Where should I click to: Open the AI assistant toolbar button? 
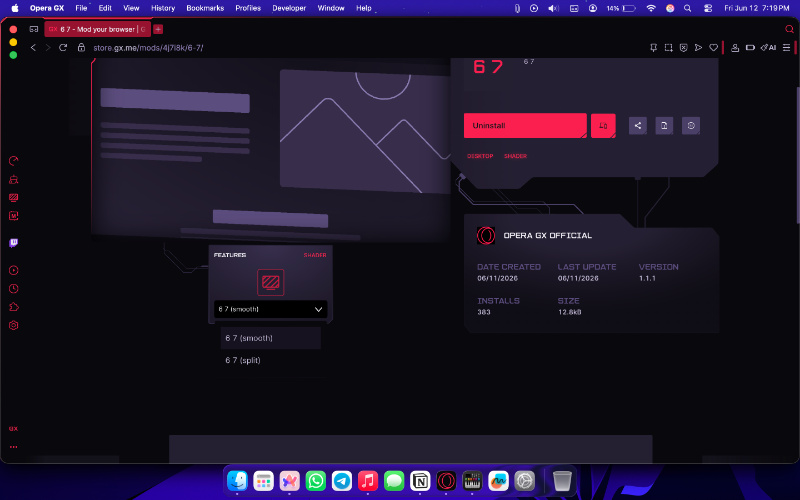tap(768, 47)
